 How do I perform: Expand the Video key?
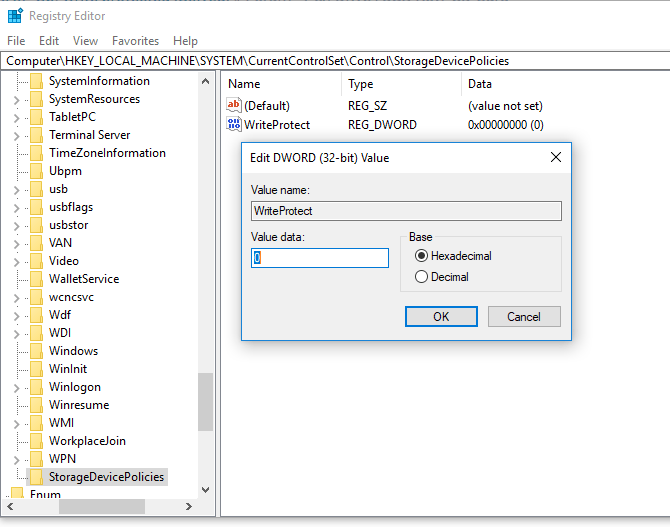coord(16,262)
